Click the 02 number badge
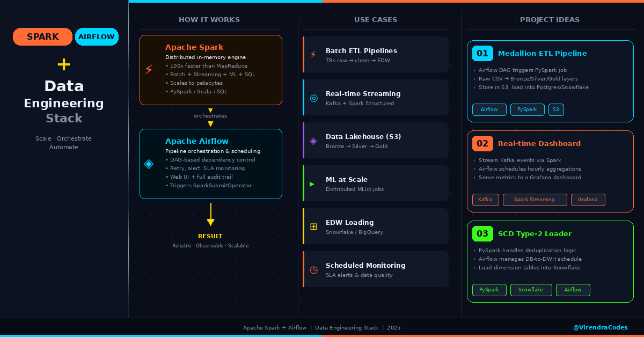Screen dimensions: 644x337 click(x=482, y=143)
